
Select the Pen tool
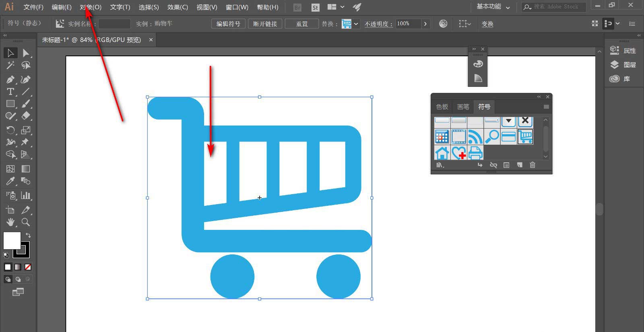point(10,79)
